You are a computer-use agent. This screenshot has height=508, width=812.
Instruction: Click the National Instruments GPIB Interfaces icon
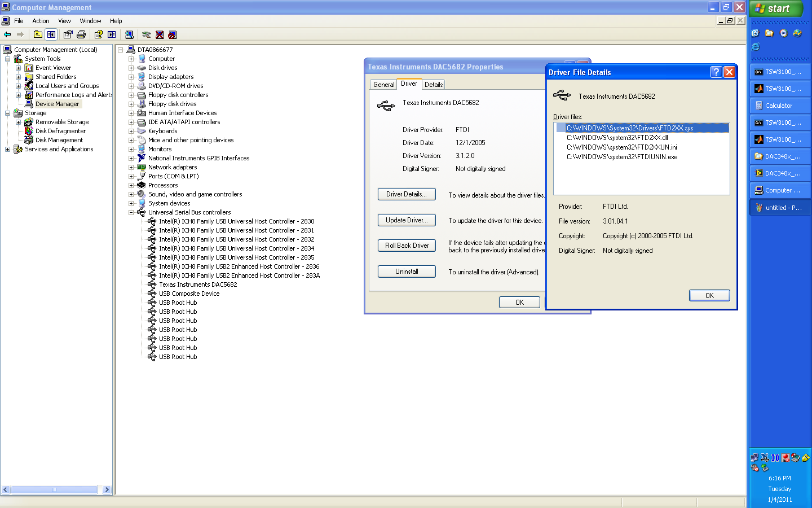142,158
